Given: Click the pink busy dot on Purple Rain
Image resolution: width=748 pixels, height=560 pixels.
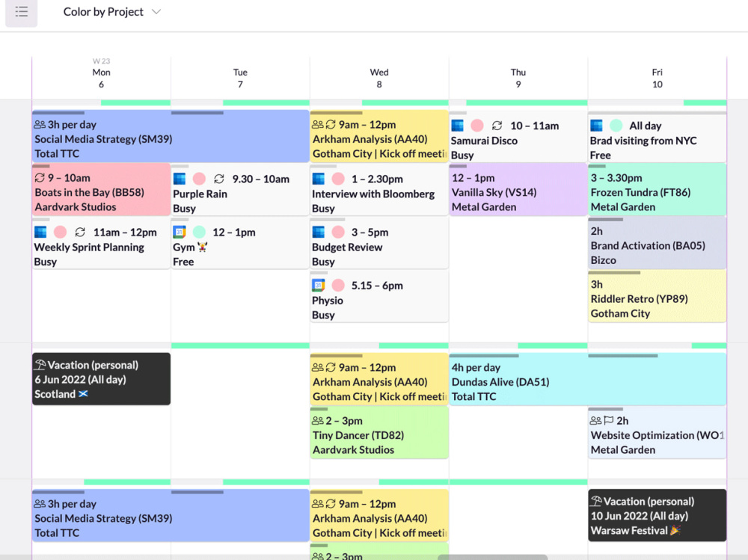Looking at the screenshot, I should (200, 179).
